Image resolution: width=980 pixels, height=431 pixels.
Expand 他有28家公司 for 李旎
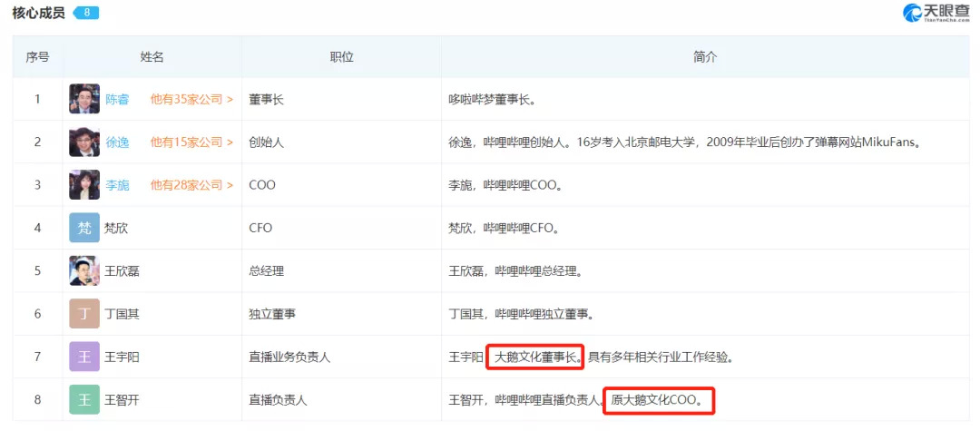(191, 185)
